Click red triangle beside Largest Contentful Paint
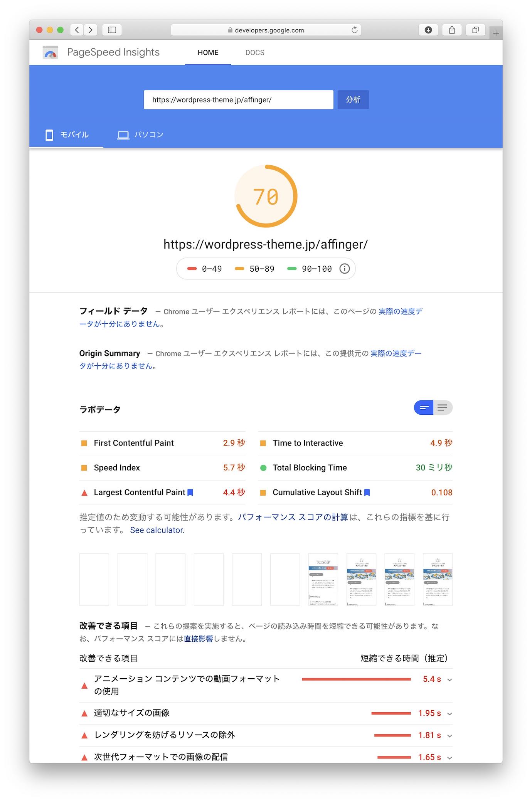Image resolution: width=532 pixels, height=802 pixels. pos(84,493)
